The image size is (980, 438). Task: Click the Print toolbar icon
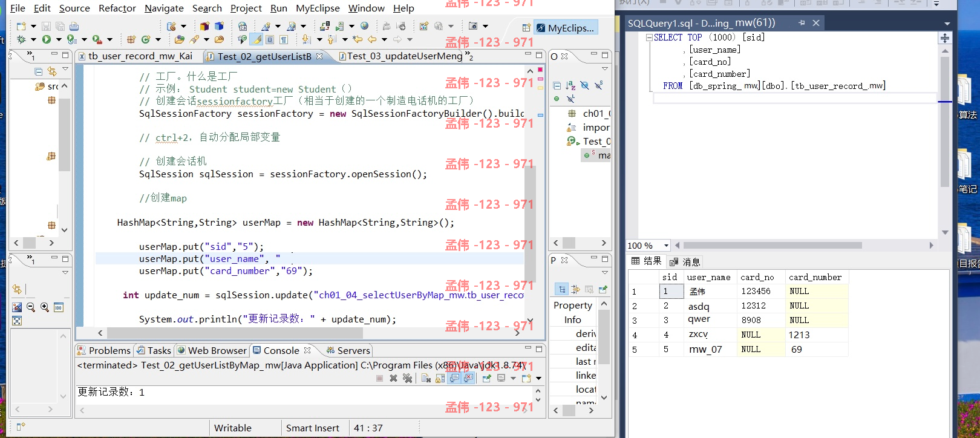click(x=74, y=26)
